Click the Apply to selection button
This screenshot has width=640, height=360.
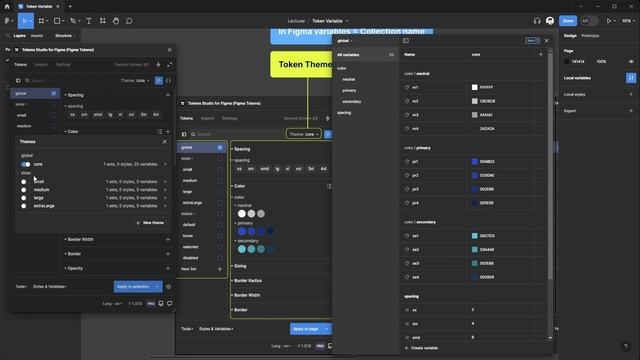coord(133,287)
